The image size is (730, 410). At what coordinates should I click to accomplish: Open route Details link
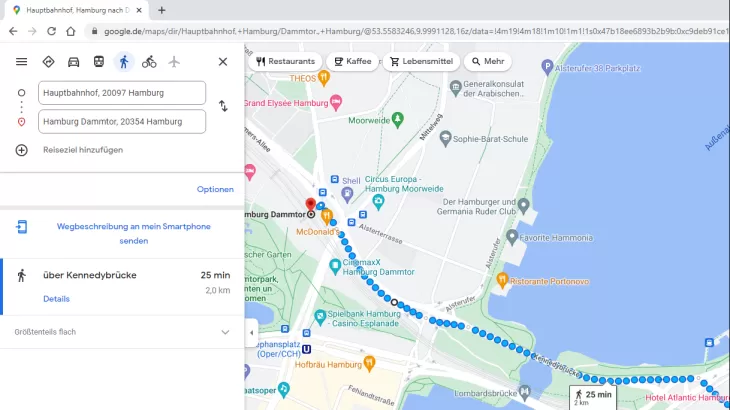coord(56,299)
